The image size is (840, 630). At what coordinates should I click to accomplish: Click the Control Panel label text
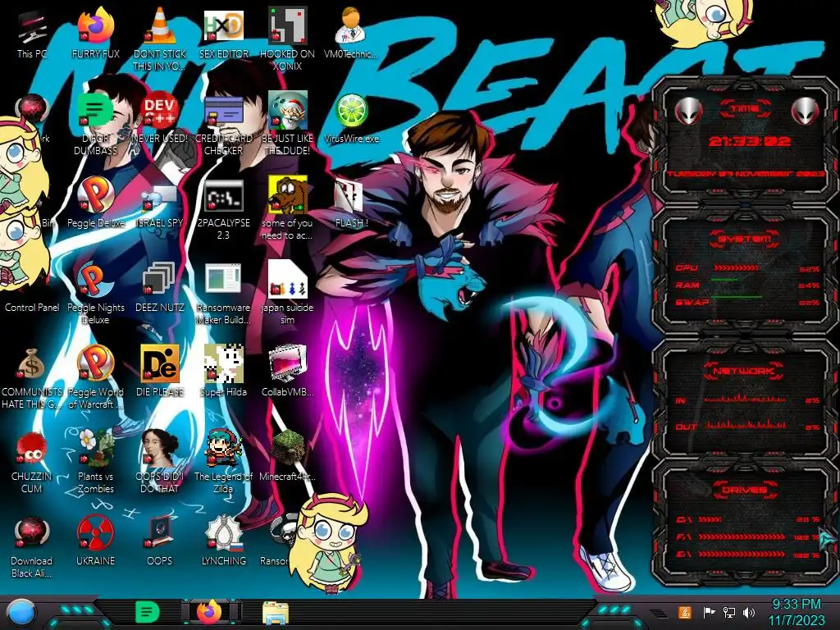point(32,308)
